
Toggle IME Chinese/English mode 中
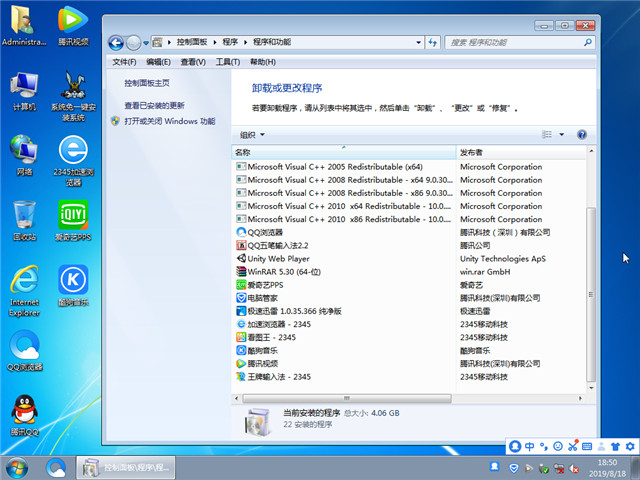tap(530, 447)
